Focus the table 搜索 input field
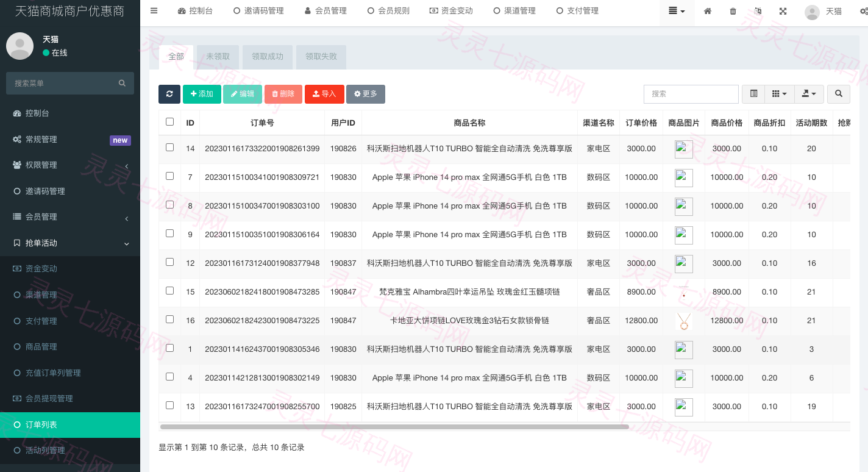This screenshot has height=472, width=868. pyautogui.click(x=691, y=94)
